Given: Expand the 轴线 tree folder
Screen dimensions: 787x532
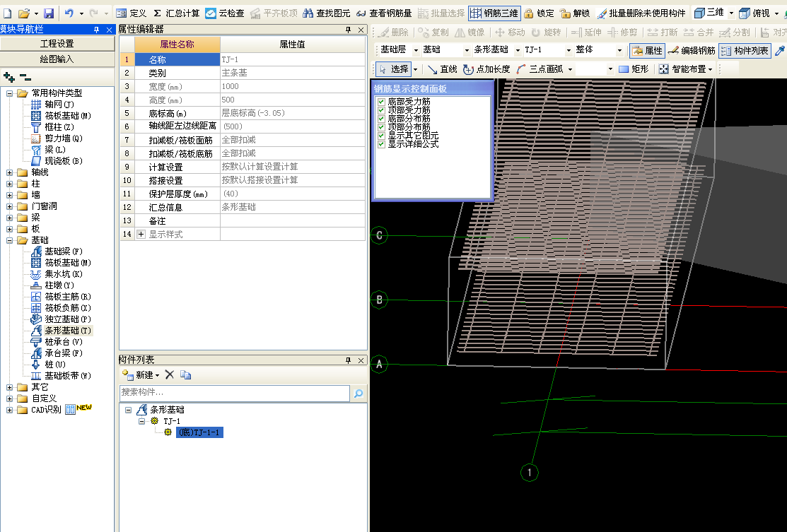Looking at the screenshot, I should coord(9,172).
